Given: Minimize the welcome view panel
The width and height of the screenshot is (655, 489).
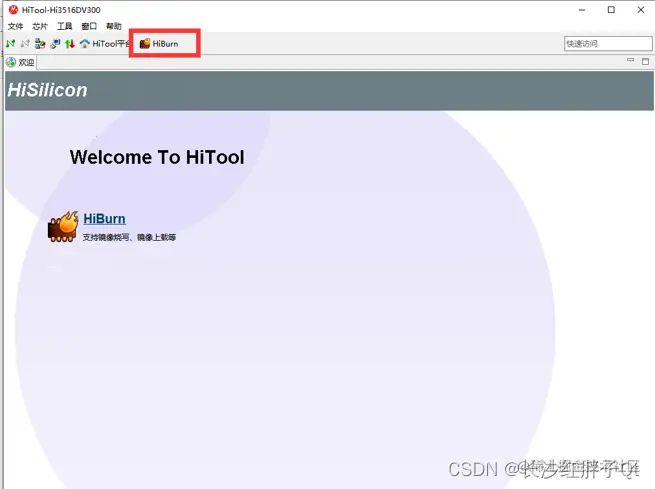Looking at the screenshot, I should [x=630, y=61].
